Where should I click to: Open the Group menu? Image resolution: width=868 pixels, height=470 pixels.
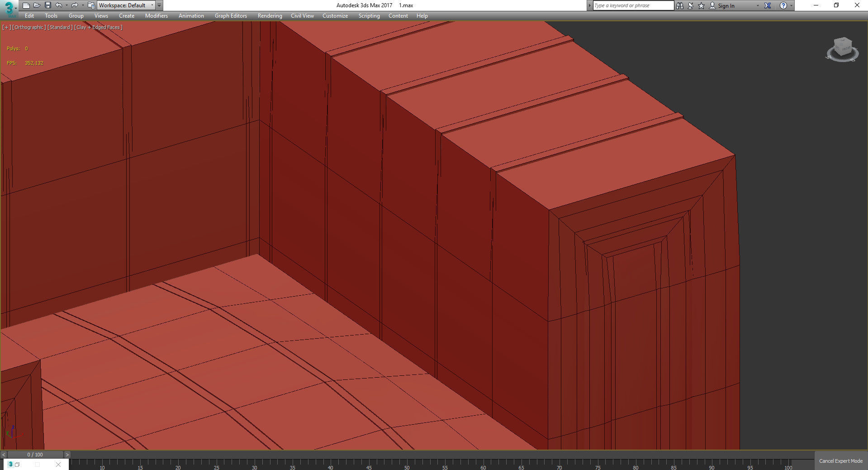click(x=76, y=16)
